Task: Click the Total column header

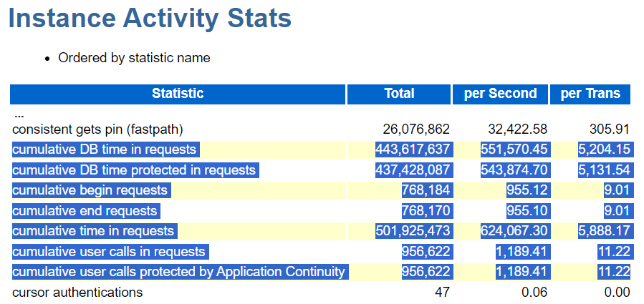Action: click(399, 94)
